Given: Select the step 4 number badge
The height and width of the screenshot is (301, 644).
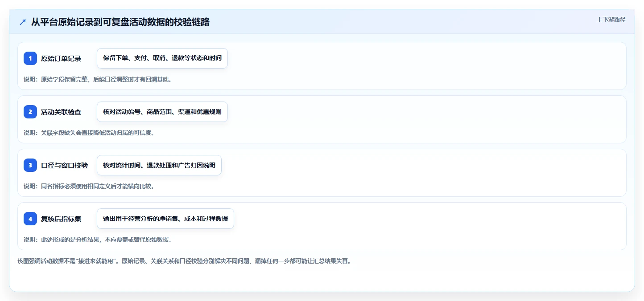Looking at the screenshot, I should click(x=30, y=219).
